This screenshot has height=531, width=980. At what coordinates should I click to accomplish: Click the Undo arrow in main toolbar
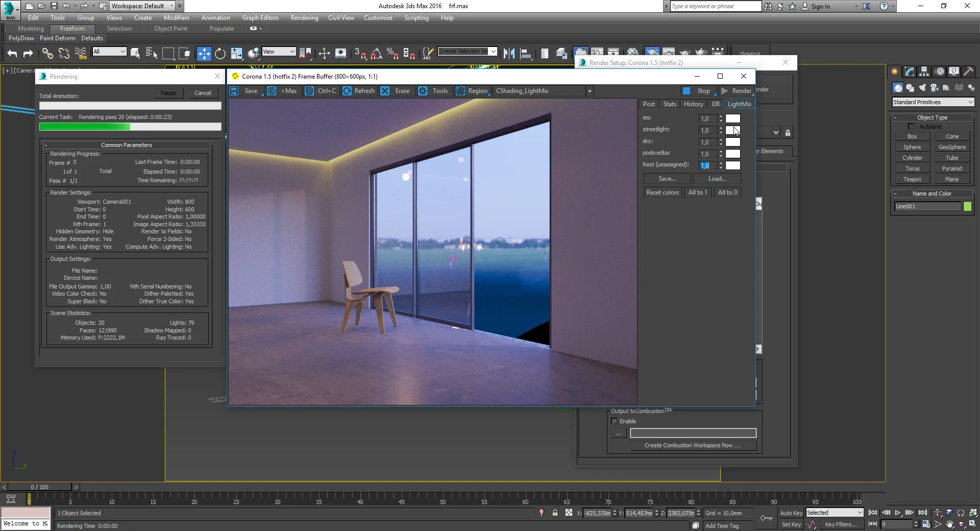pos(12,53)
